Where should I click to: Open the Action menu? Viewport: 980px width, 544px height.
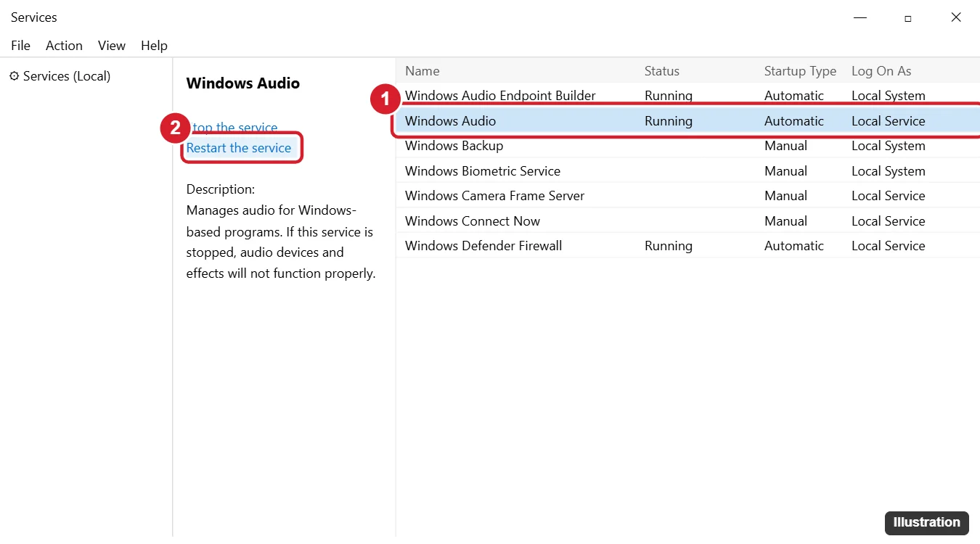(x=64, y=46)
